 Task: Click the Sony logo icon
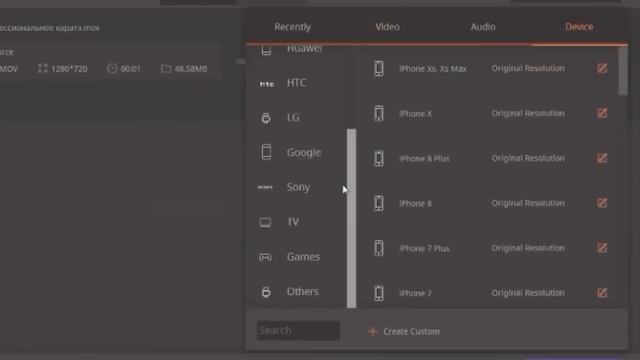[x=265, y=187]
